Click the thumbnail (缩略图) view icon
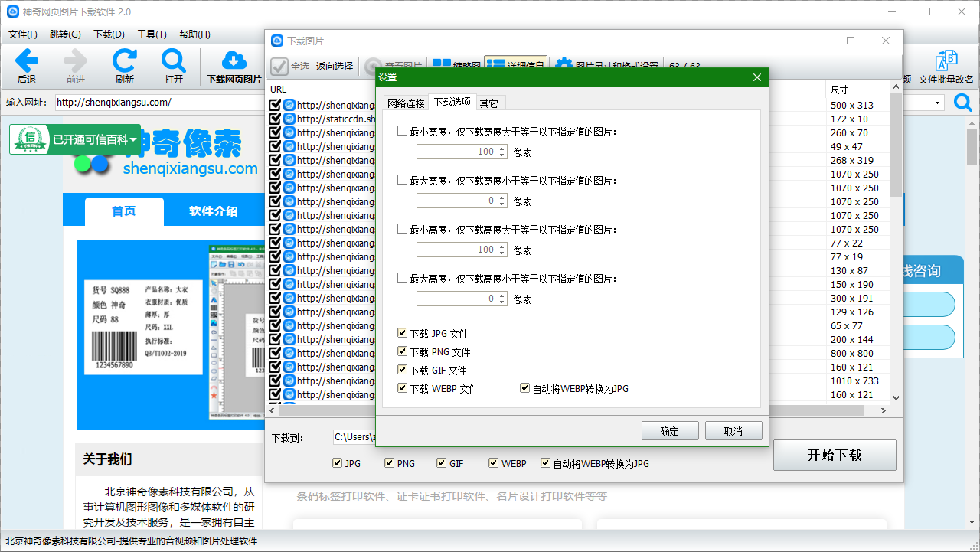The width and height of the screenshot is (980, 552). point(442,66)
